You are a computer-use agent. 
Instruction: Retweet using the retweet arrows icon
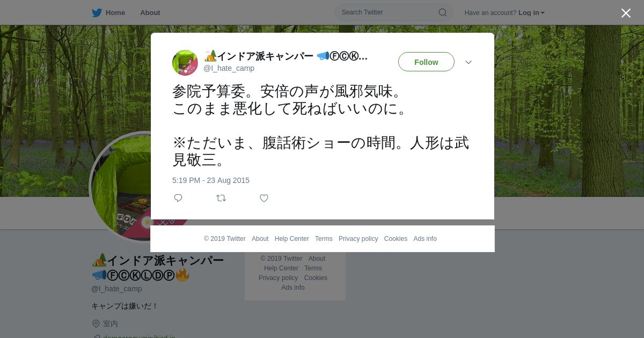coord(221,198)
